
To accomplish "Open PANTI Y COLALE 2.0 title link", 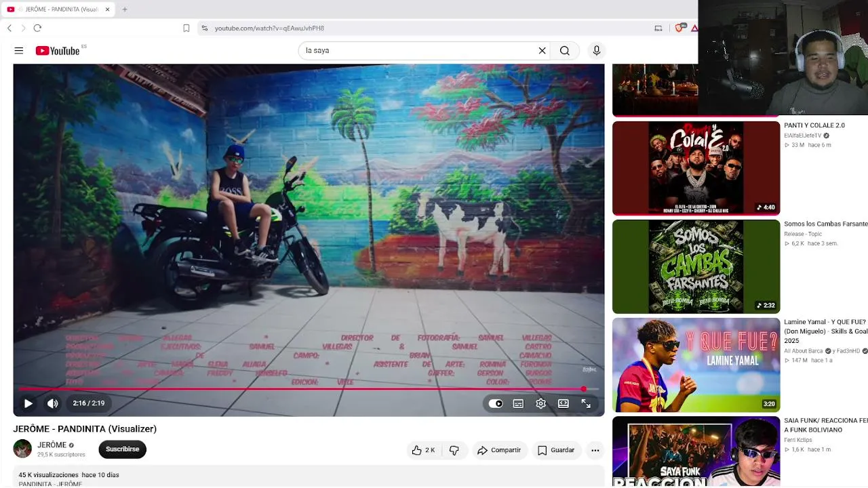I will (x=814, y=125).
